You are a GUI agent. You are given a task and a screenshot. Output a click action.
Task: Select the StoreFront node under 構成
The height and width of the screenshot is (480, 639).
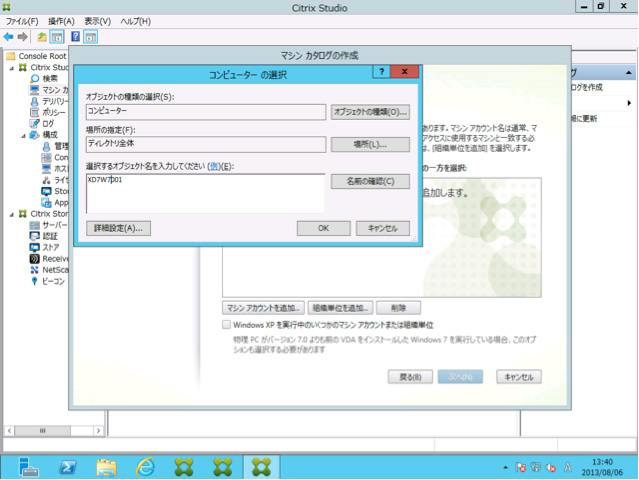[55, 191]
